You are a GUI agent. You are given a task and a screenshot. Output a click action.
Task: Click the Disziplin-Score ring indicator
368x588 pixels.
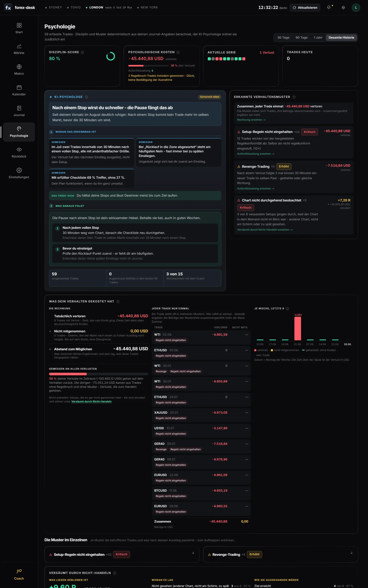pyautogui.click(x=111, y=56)
